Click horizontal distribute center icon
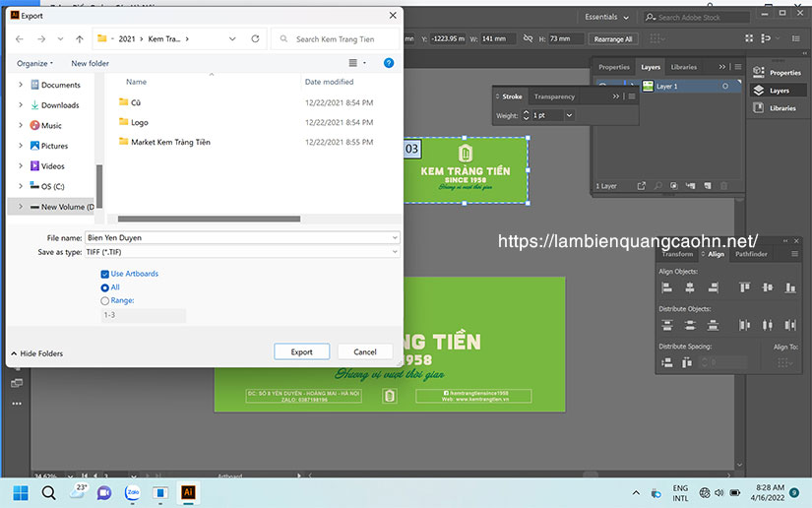The width and height of the screenshot is (812, 508). click(769, 325)
